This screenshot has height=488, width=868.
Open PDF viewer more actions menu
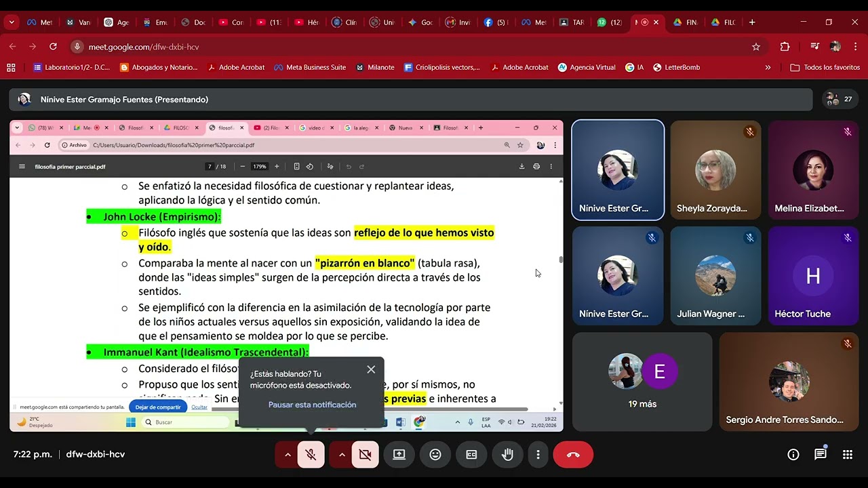[551, 166]
